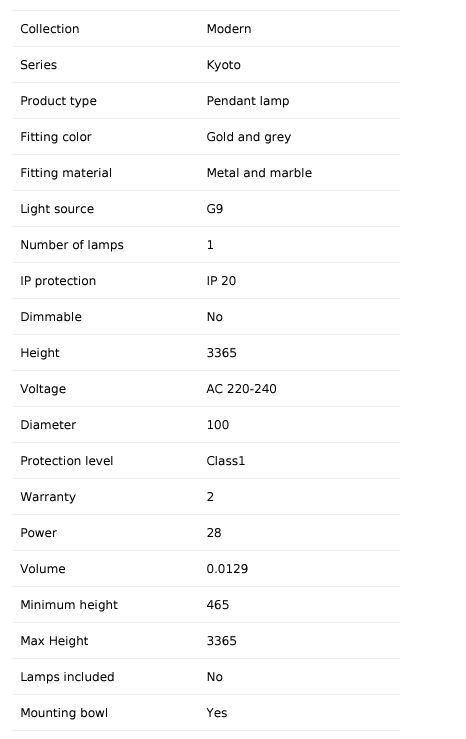The image size is (466, 739).
Task: Select the Pendant lamp product type
Action: pyautogui.click(x=248, y=101)
